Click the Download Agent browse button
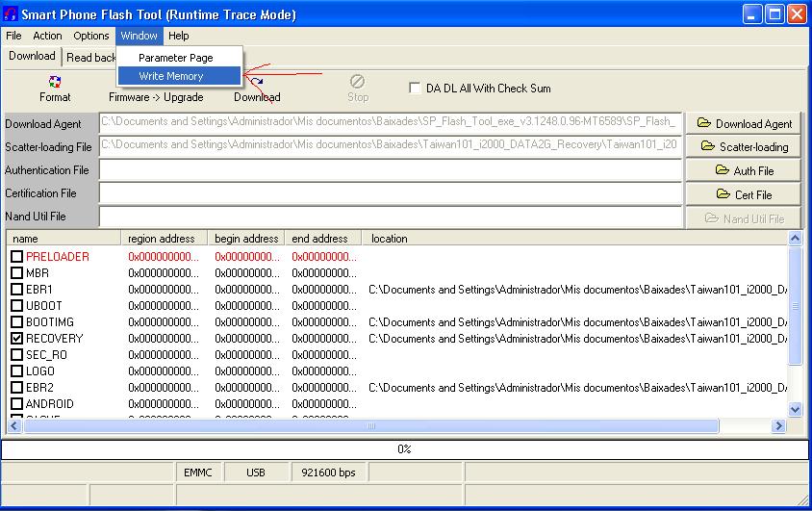812x511 pixels. pos(744,123)
